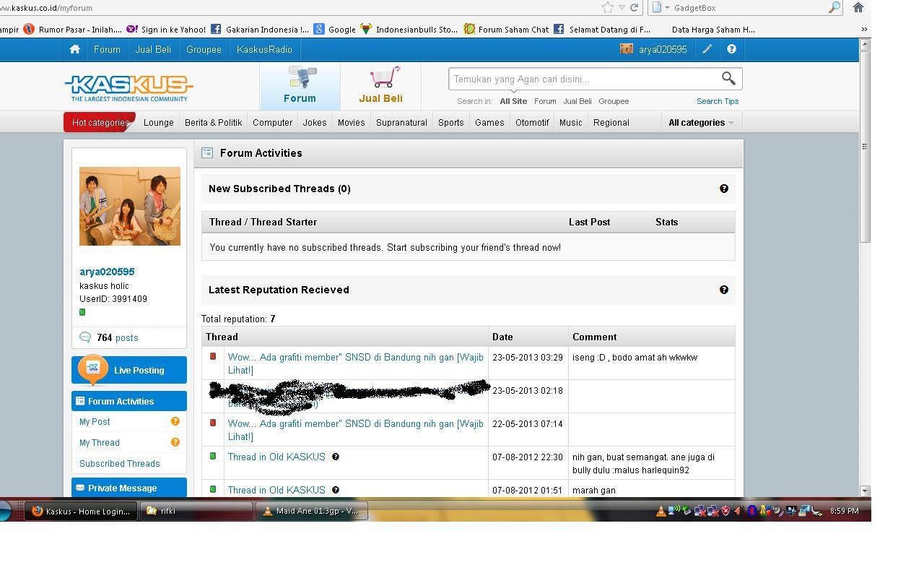The height and width of the screenshot is (578, 924).
Task: Open Sign in ke Yahoo! bookmark
Action: click(166, 30)
